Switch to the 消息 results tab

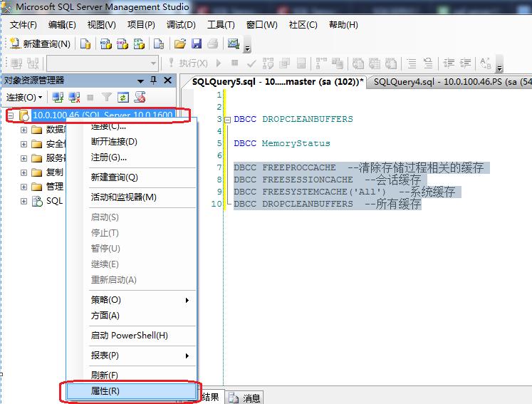(x=244, y=398)
